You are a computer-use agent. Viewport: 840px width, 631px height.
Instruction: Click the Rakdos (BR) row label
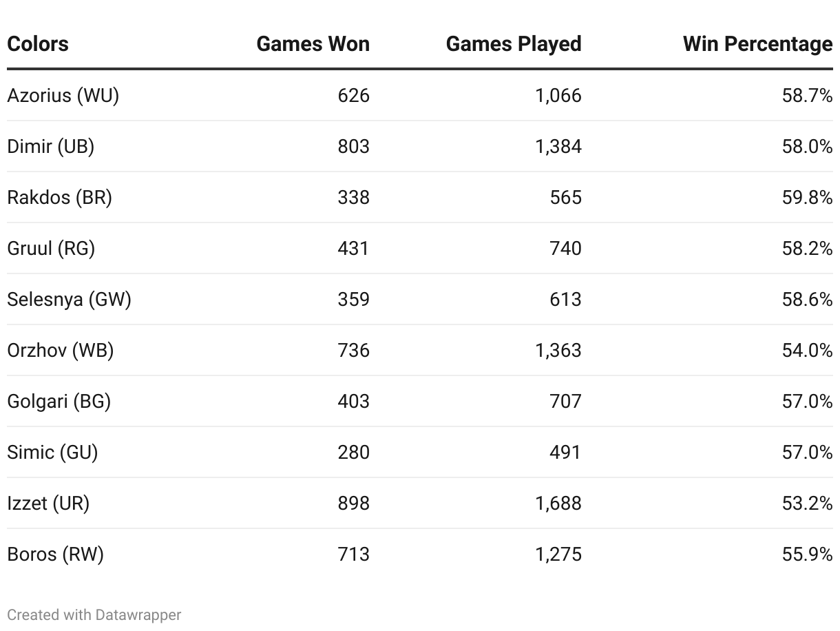click(x=59, y=198)
